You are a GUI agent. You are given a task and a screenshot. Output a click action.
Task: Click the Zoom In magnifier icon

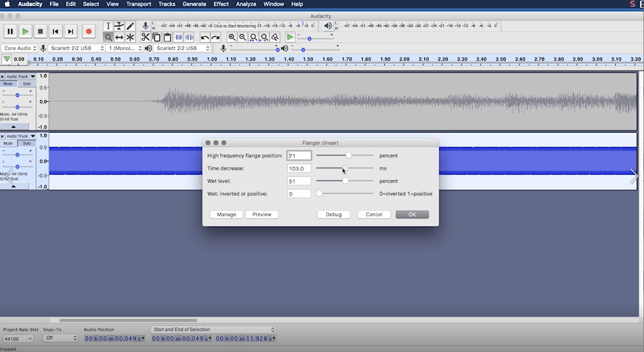232,37
